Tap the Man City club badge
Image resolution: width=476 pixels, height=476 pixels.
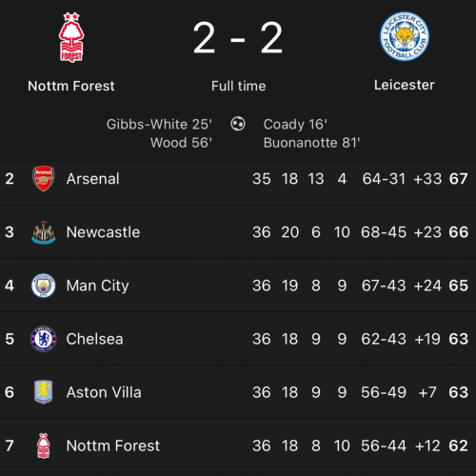(44, 286)
